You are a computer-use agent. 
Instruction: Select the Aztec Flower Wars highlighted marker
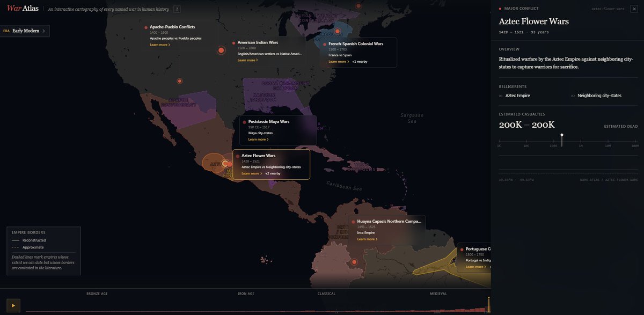[225, 164]
